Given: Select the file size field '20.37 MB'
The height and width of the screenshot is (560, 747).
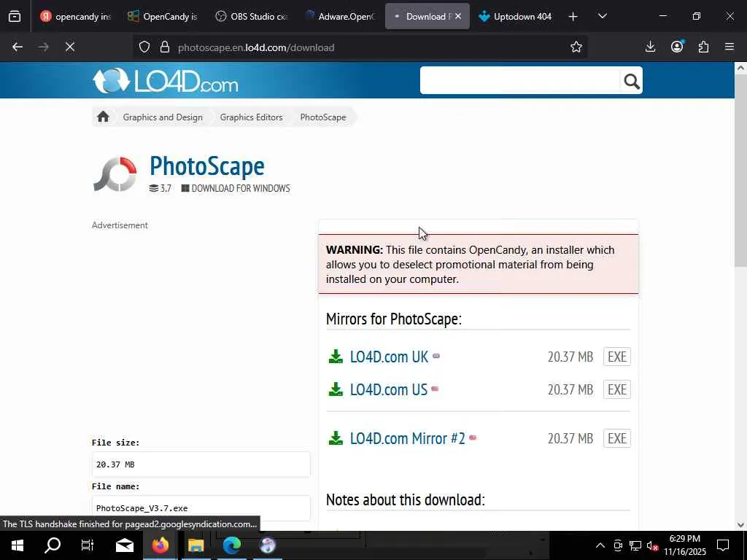Looking at the screenshot, I should pos(201,464).
